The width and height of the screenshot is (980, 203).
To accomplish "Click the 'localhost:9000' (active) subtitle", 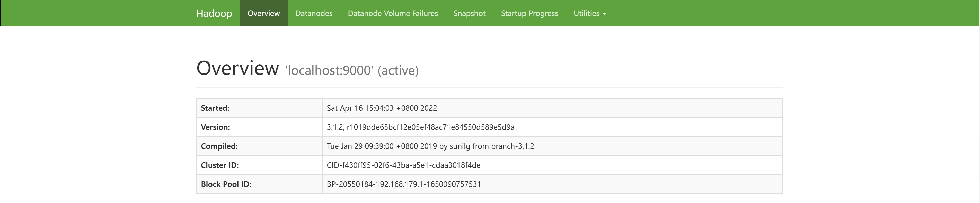I will 351,70.
